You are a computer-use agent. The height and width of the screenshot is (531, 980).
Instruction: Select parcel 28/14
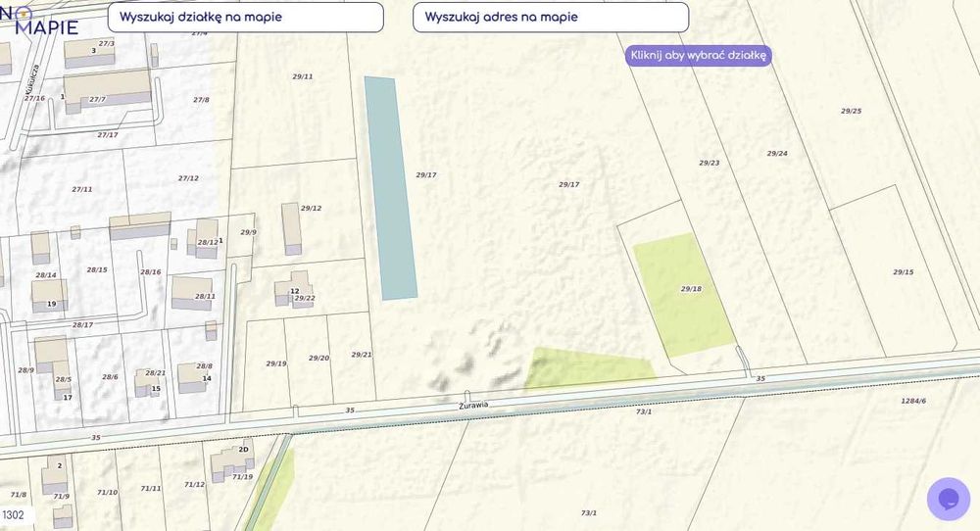[46, 275]
